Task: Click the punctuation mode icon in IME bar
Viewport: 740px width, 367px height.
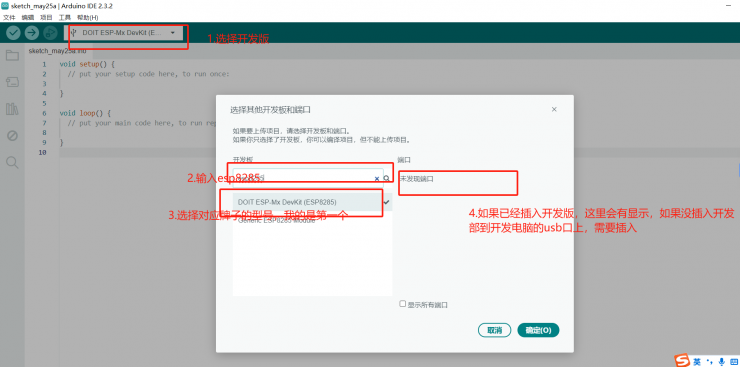Action: [709, 361]
